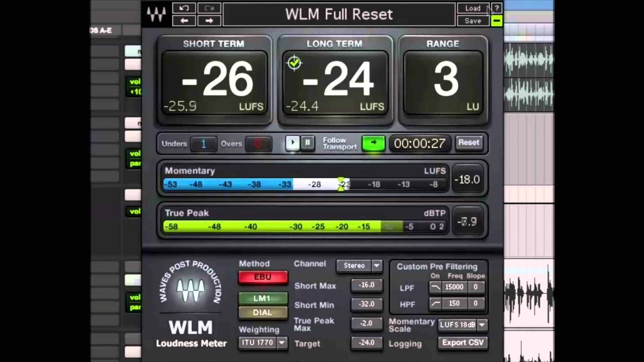Toggle the HPF custom pre-filtering on
Screen dimensions: 644x362
click(x=435, y=304)
